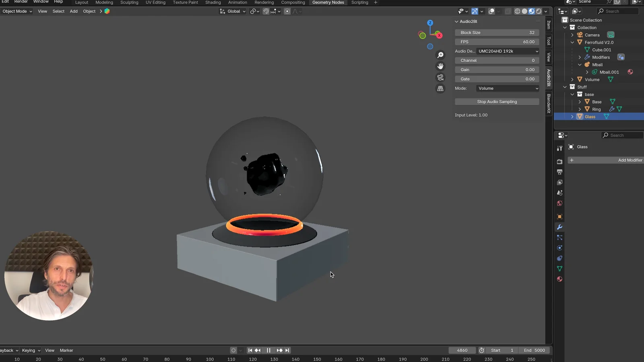This screenshot has height=362, width=644.
Task: Open the Item tab in the sidebar
Action: click(549, 25)
